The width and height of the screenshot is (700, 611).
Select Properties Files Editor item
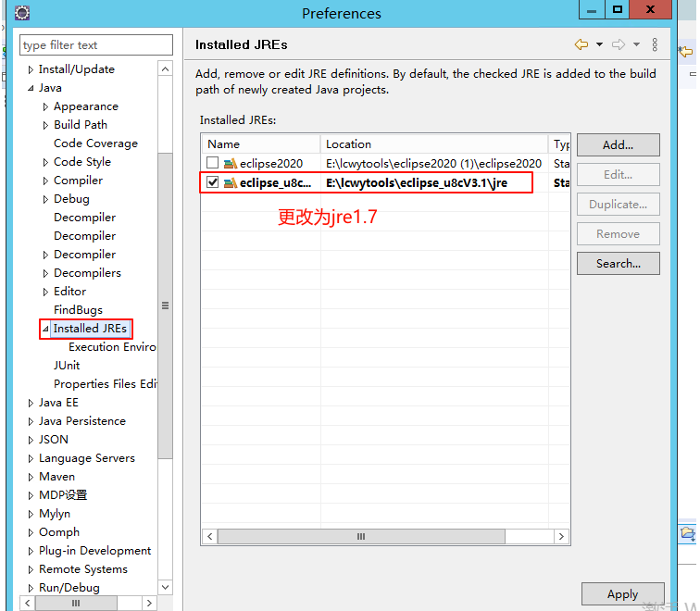coord(106,384)
